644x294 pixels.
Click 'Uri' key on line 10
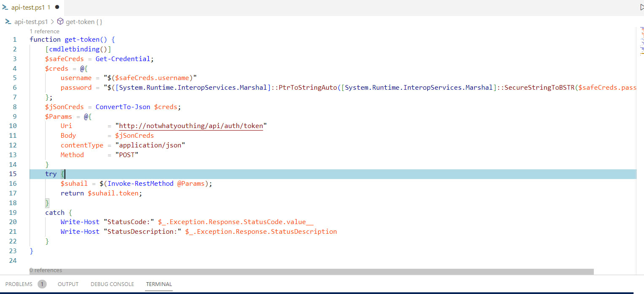click(x=66, y=126)
